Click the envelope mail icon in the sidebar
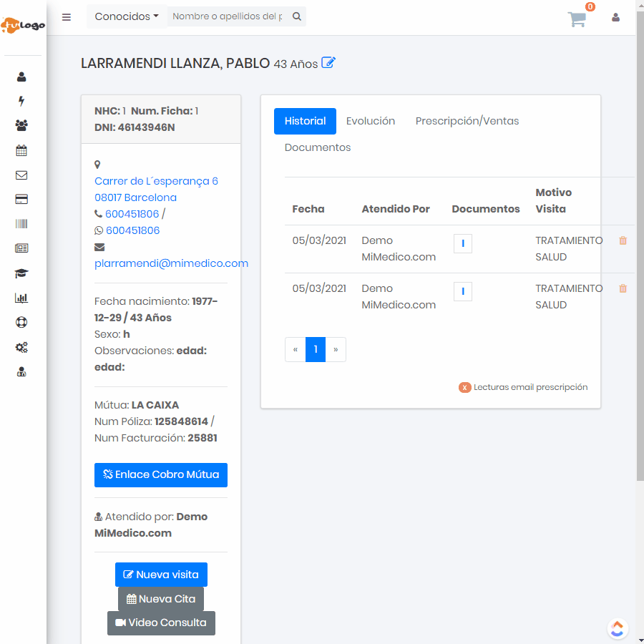Image resolution: width=644 pixels, height=644 pixels. click(21, 175)
